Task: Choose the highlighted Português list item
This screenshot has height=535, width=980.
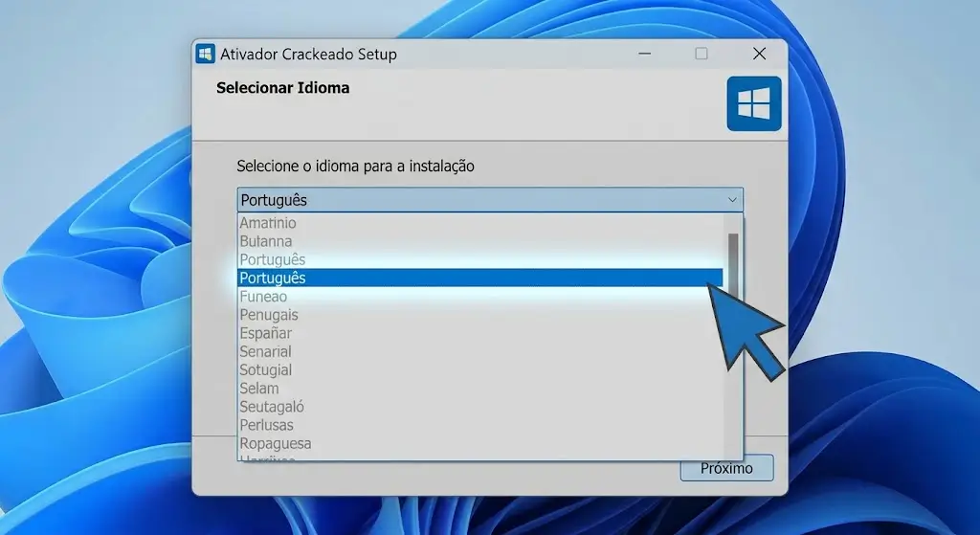Action: (480, 278)
